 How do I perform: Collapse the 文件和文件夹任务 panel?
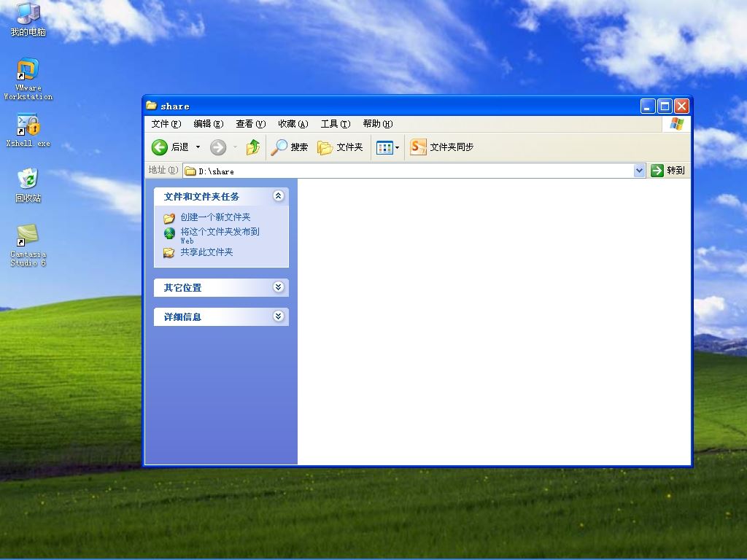click(278, 195)
